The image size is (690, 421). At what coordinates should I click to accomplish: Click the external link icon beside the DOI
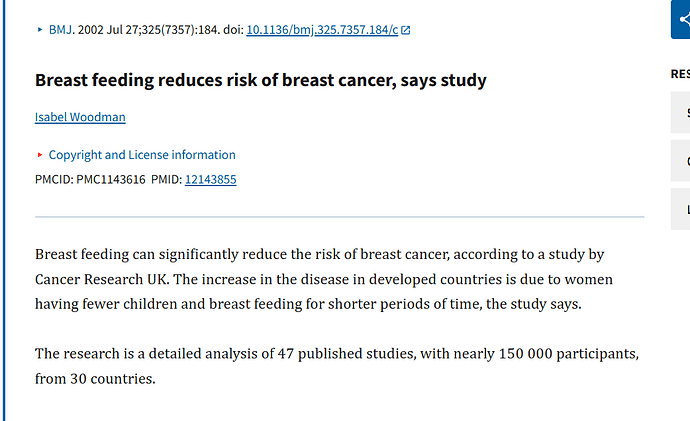pos(406,30)
